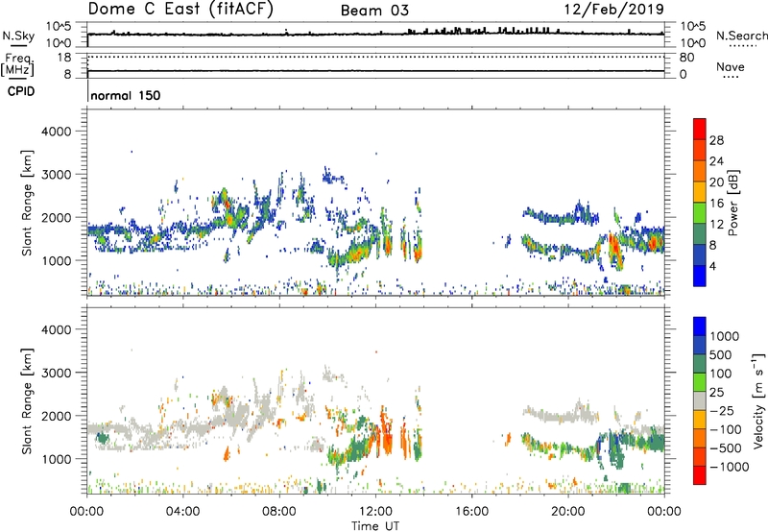
Task: Click the 'Beam 03' label
Action: pos(374,11)
